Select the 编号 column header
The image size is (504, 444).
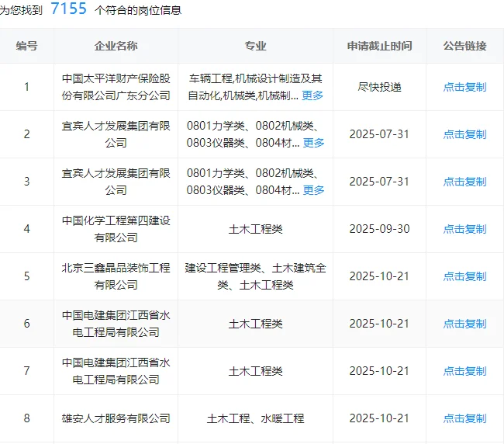[x=26, y=46]
